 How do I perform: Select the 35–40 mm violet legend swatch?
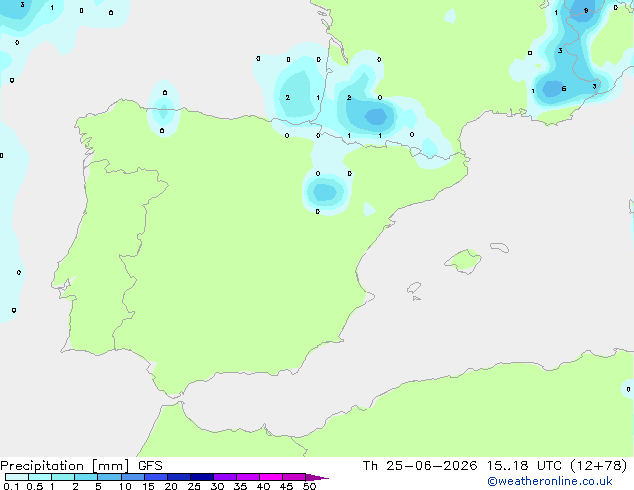point(248,477)
